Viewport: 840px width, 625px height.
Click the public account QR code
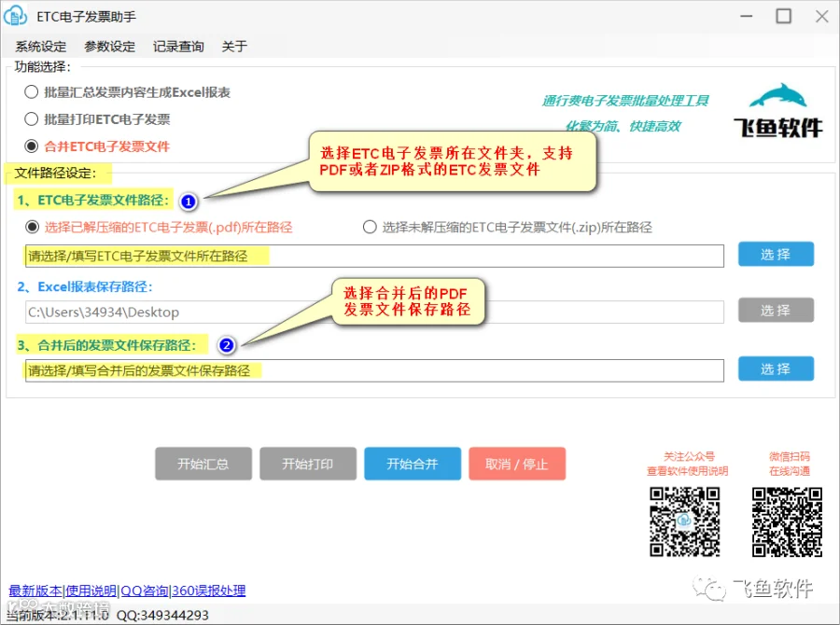pyautogui.click(x=685, y=521)
